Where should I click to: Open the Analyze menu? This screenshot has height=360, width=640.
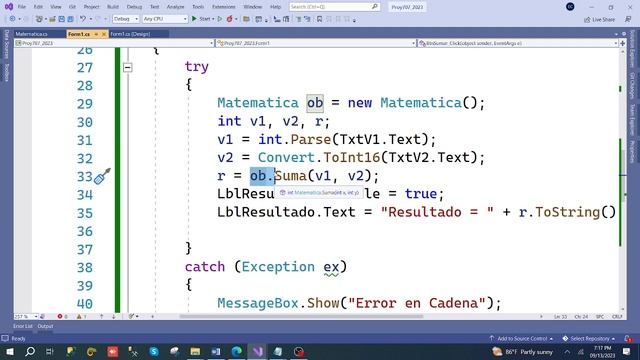click(176, 7)
